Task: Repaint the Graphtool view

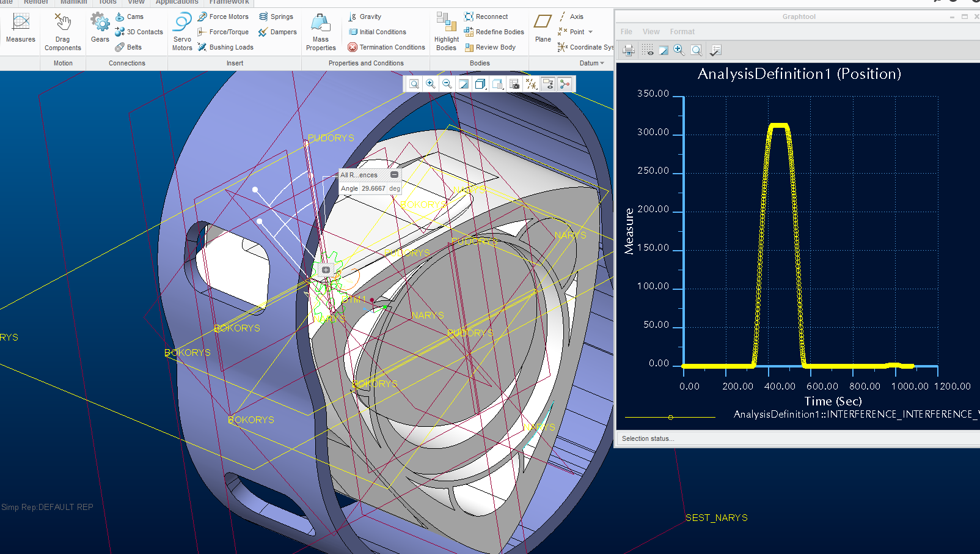Action: click(x=664, y=50)
